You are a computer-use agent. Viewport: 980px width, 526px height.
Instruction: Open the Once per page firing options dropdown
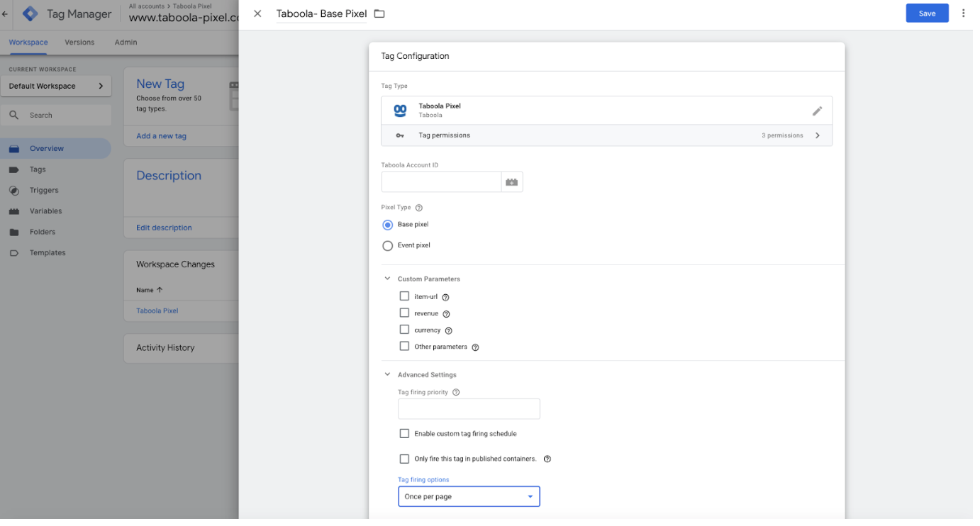click(469, 496)
